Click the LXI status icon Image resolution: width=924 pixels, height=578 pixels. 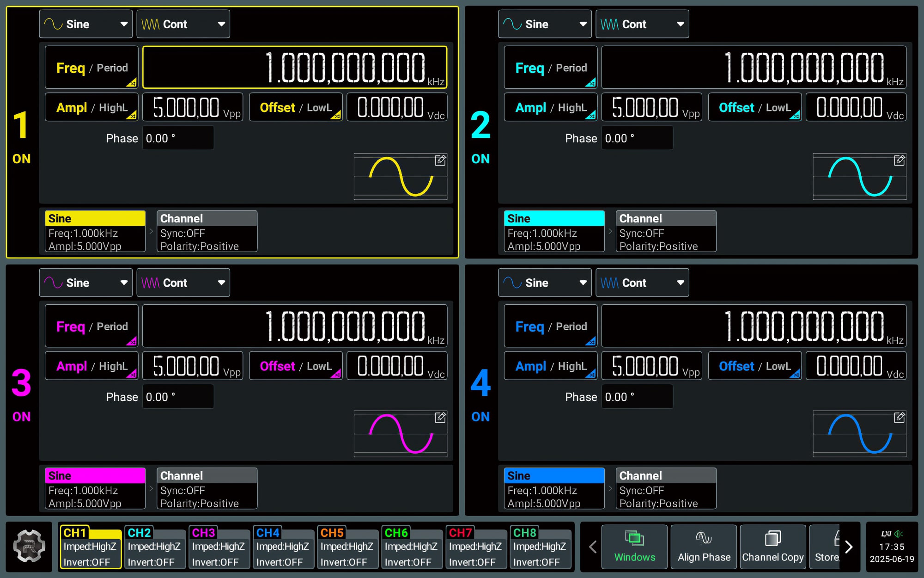pos(886,534)
